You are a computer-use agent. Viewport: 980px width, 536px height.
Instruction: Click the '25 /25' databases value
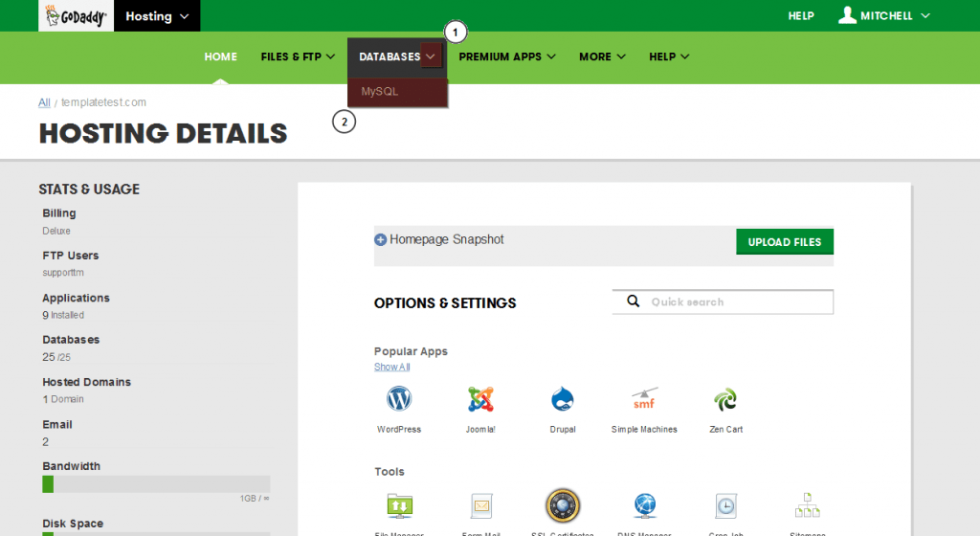[56, 357]
